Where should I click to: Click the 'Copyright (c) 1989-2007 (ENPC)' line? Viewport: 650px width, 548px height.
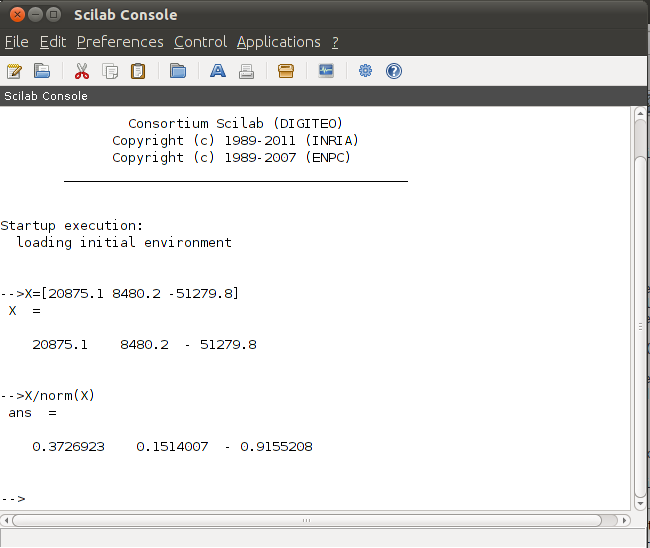(x=231, y=158)
